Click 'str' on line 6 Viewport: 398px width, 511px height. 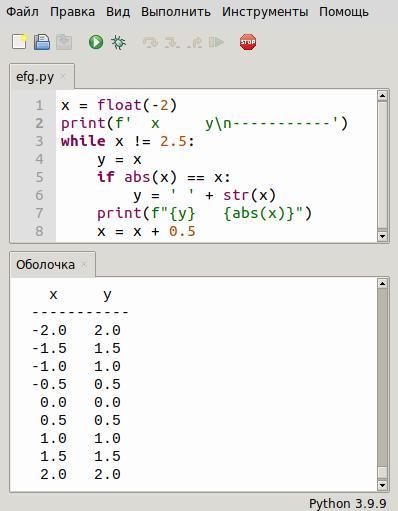(x=236, y=195)
